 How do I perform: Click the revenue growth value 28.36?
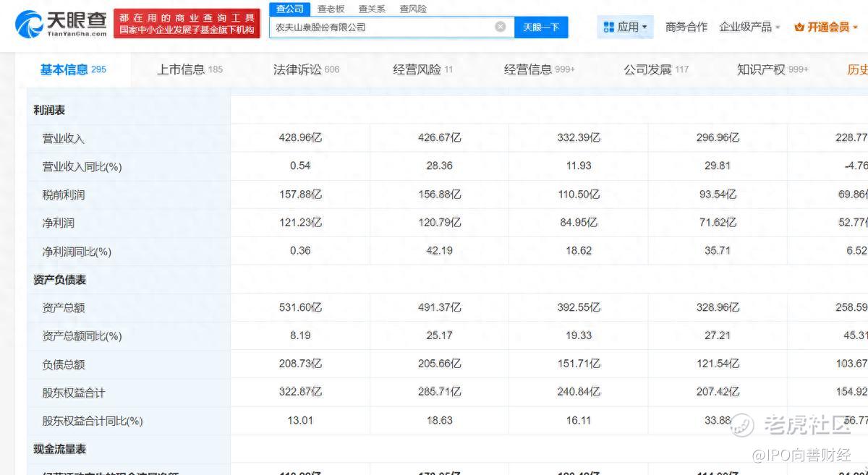[x=440, y=166]
